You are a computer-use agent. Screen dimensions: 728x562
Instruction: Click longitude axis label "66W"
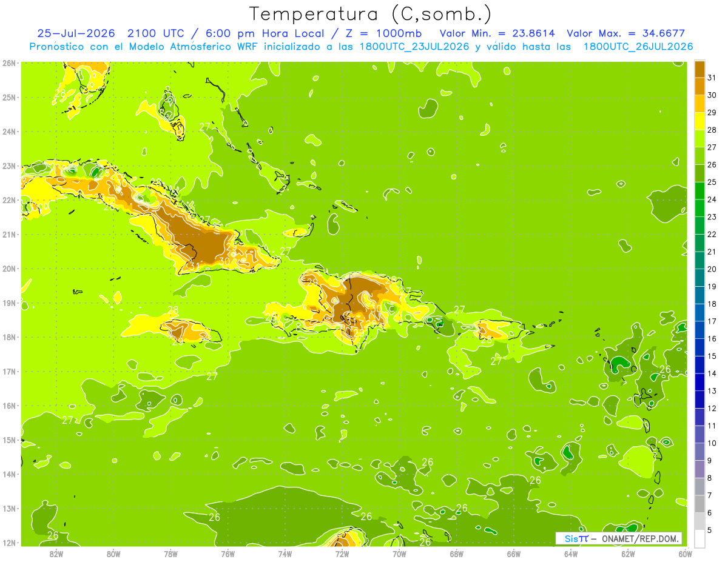(x=514, y=554)
